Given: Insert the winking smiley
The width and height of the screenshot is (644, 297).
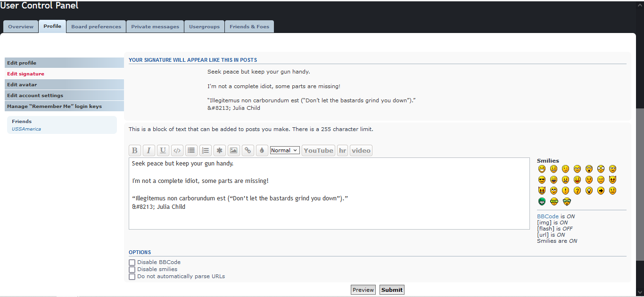Looking at the screenshot, I should tap(565, 169).
